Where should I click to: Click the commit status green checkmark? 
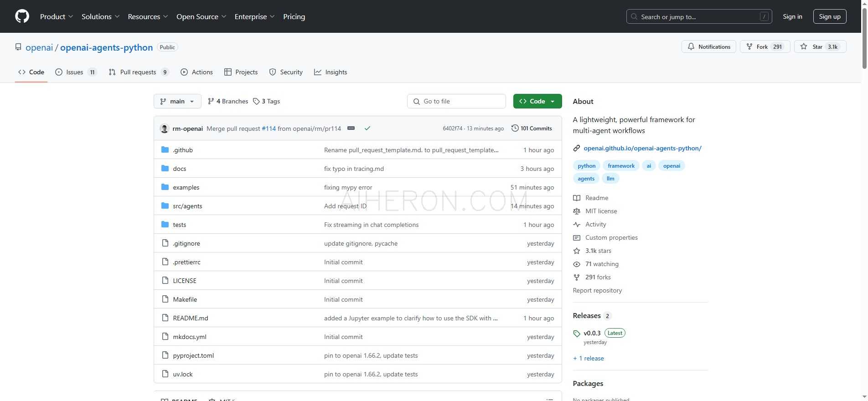click(x=367, y=129)
